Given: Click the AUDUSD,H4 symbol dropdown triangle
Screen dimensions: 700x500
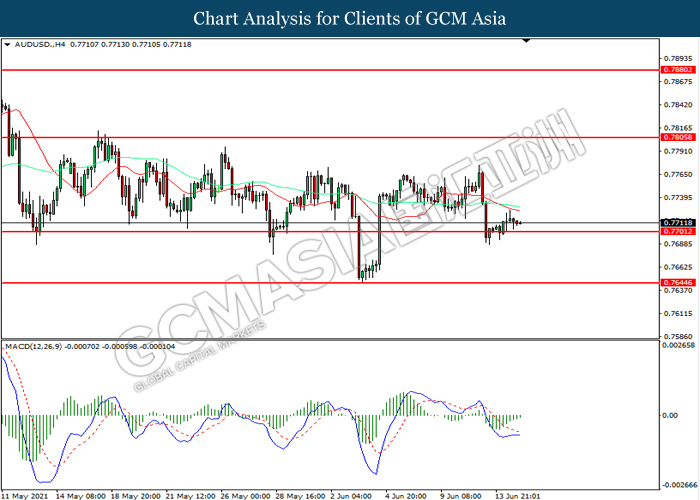Looking at the screenshot, I should (x=7, y=45).
